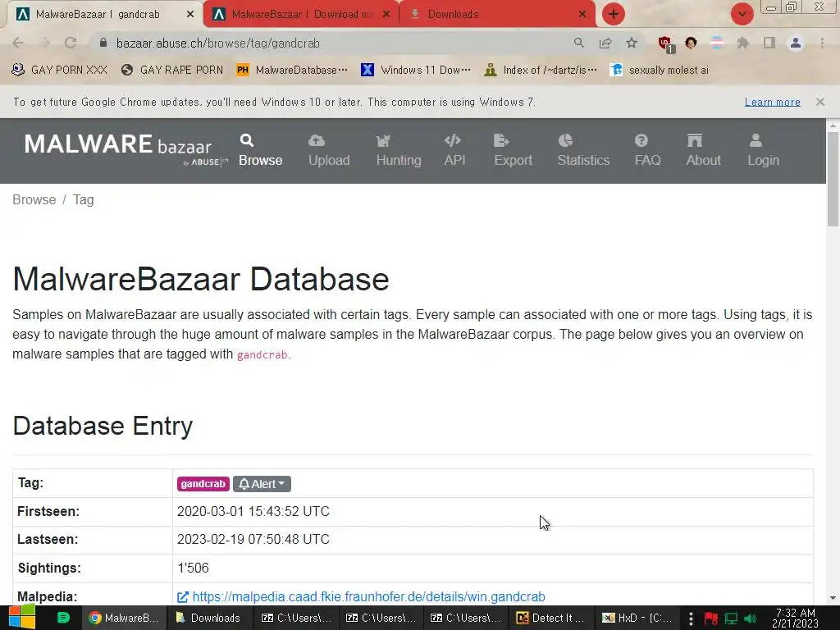Image resolution: width=840 pixels, height=630 pixels.
Task: Open the Statistics pie chart icon
Action: (x=566, y=140)
